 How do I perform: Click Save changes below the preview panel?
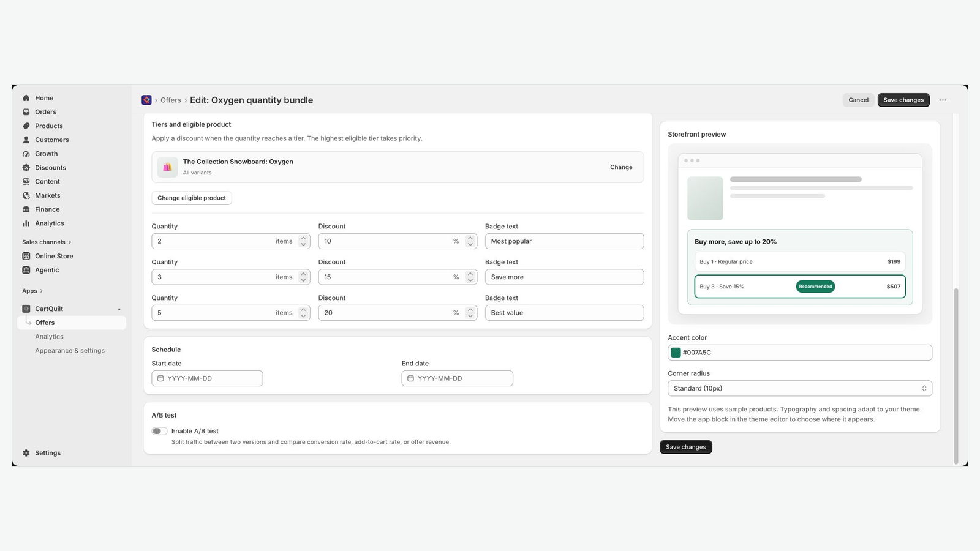(x=686, y=447)
